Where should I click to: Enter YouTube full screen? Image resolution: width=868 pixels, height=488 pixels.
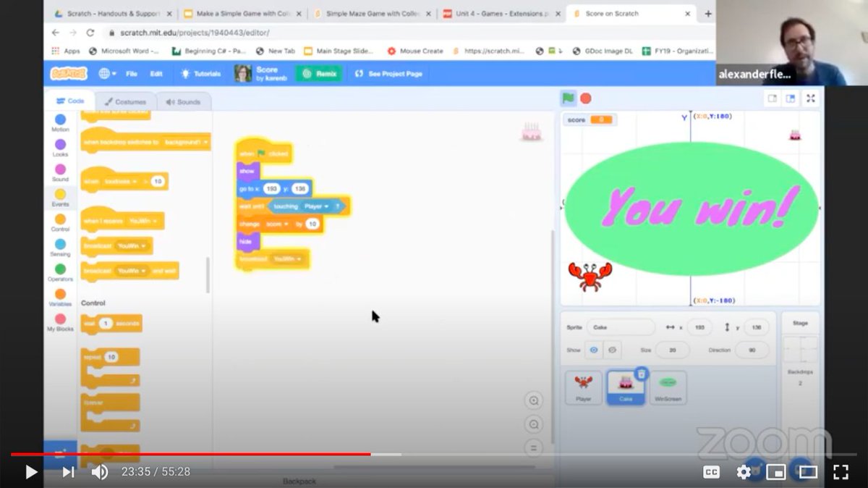pos(841,472)
